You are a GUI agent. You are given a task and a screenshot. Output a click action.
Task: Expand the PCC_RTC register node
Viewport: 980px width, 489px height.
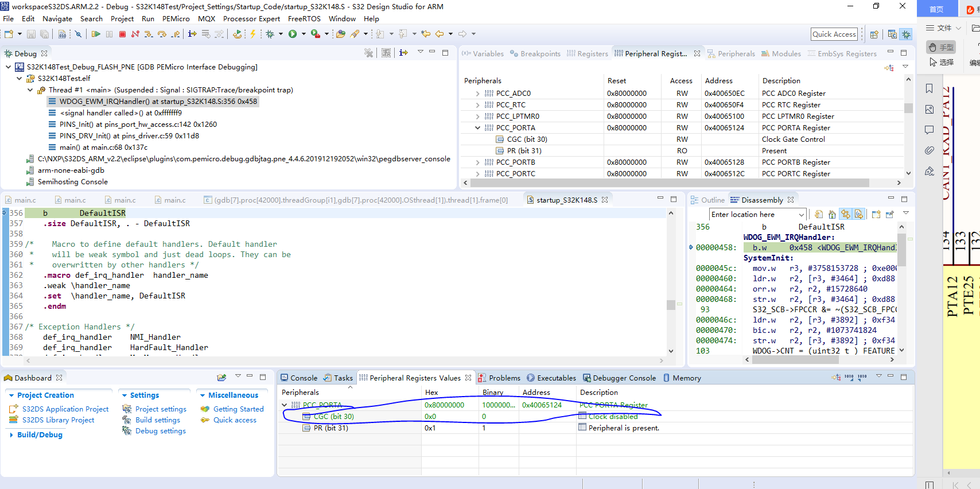click(477, 105)
